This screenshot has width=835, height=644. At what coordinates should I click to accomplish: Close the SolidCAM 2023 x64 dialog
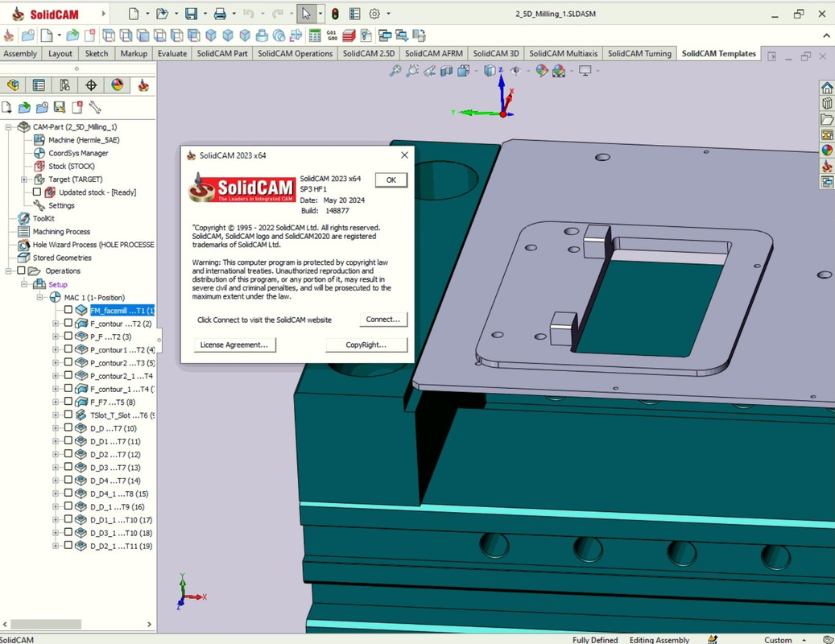405,155
